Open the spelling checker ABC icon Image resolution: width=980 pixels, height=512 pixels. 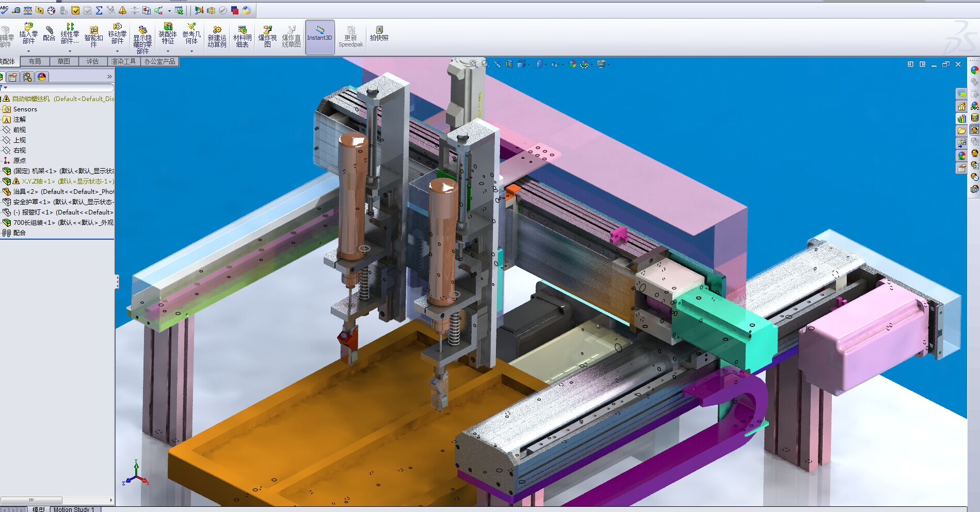tap(4, 10)
